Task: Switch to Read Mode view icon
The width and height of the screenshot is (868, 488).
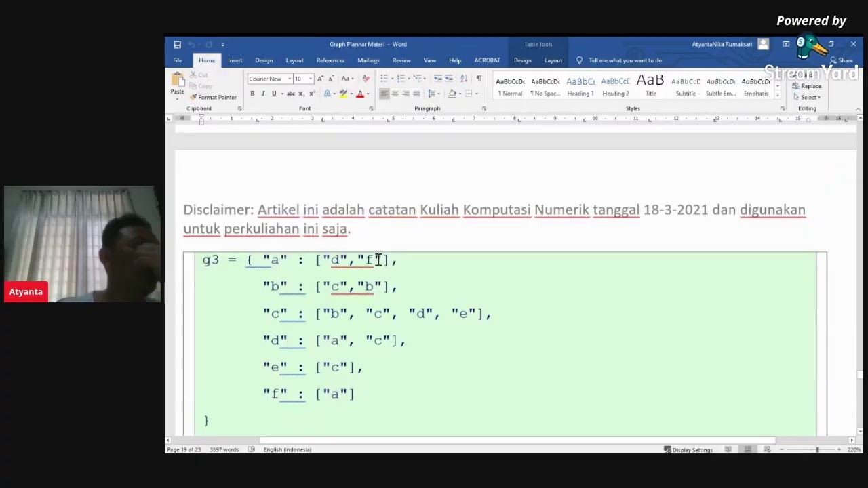Action: pyautogui.click(x=728, y=449)
